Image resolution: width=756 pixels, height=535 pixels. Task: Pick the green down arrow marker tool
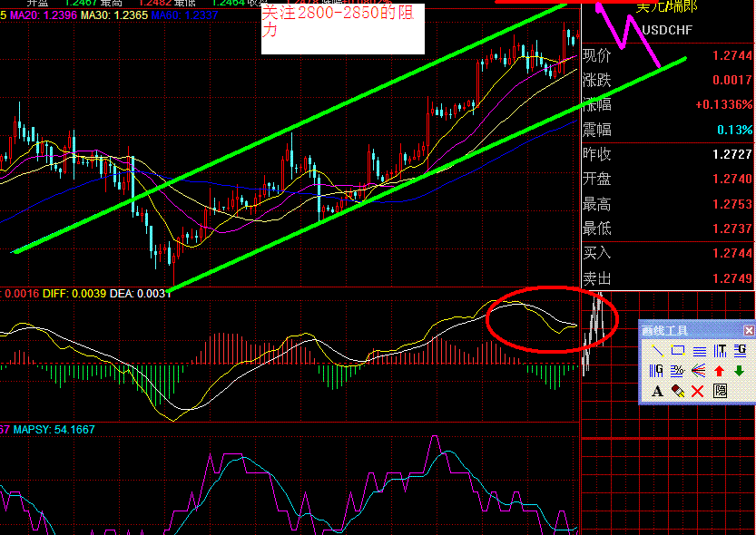(740, 371)
